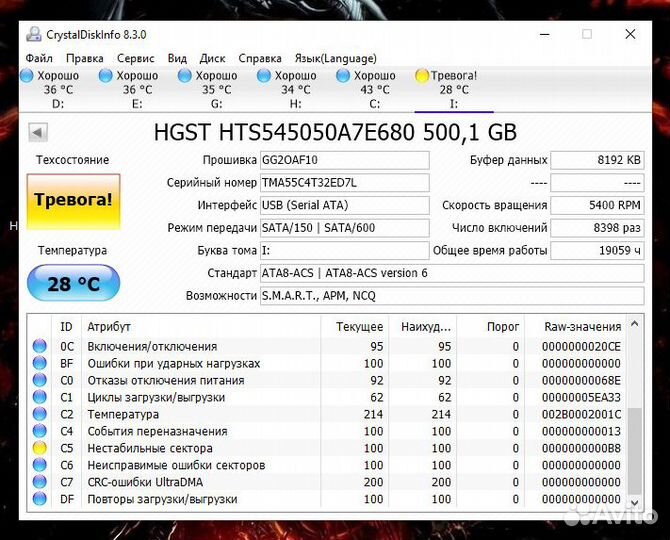This screenshot has width=670, height=540.
Task: Open the Файл menu
Action: pos(39,58)
